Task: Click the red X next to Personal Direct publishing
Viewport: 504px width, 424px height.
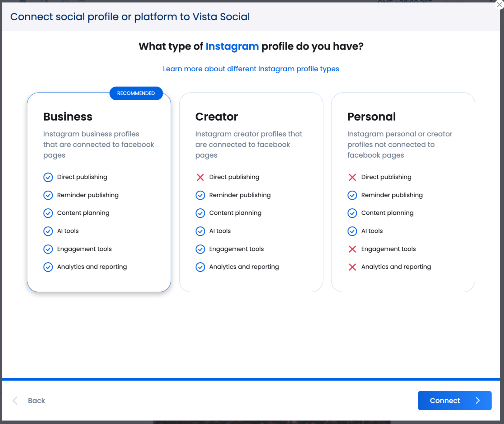Action: pos(352,177)
